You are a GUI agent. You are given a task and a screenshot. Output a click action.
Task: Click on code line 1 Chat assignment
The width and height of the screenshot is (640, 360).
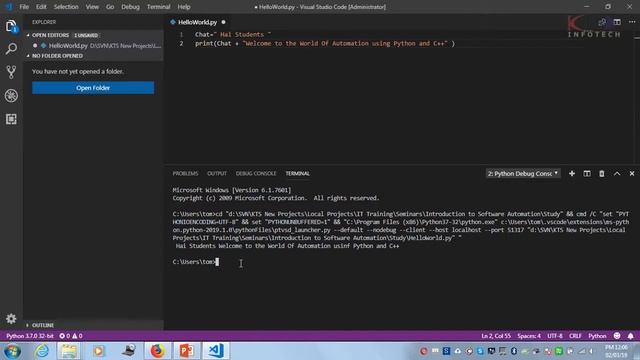pos(233,35)
